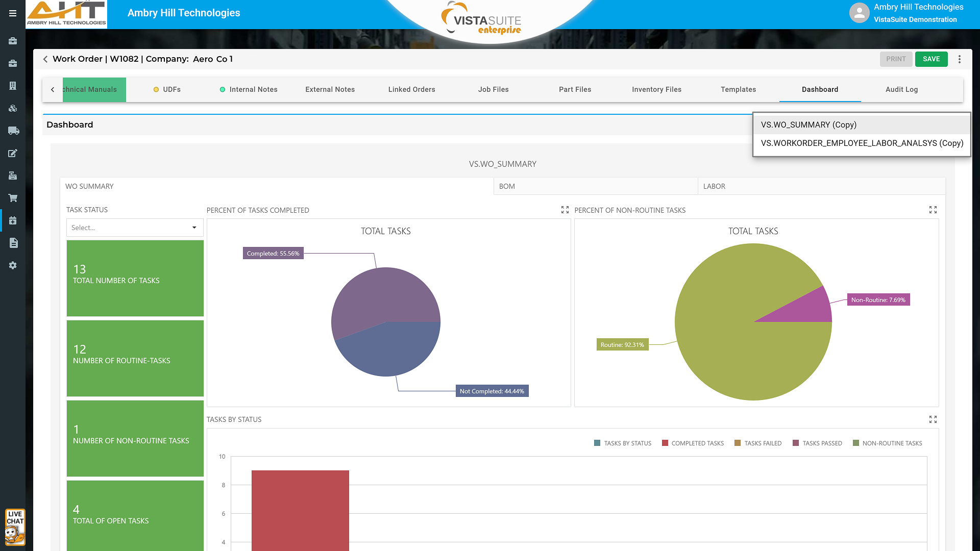
Task: Open the settings gear sidebar icon
Action: [13, 265]
